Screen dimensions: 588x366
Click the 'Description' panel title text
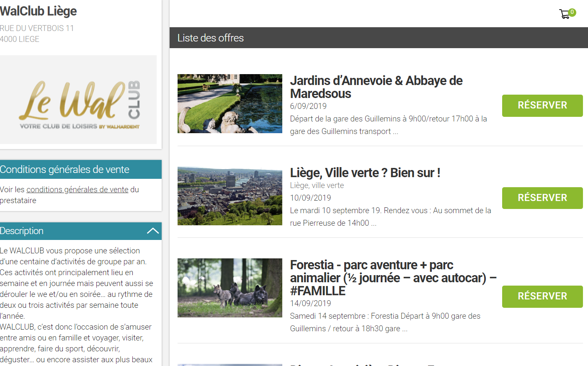coord(22,231)
